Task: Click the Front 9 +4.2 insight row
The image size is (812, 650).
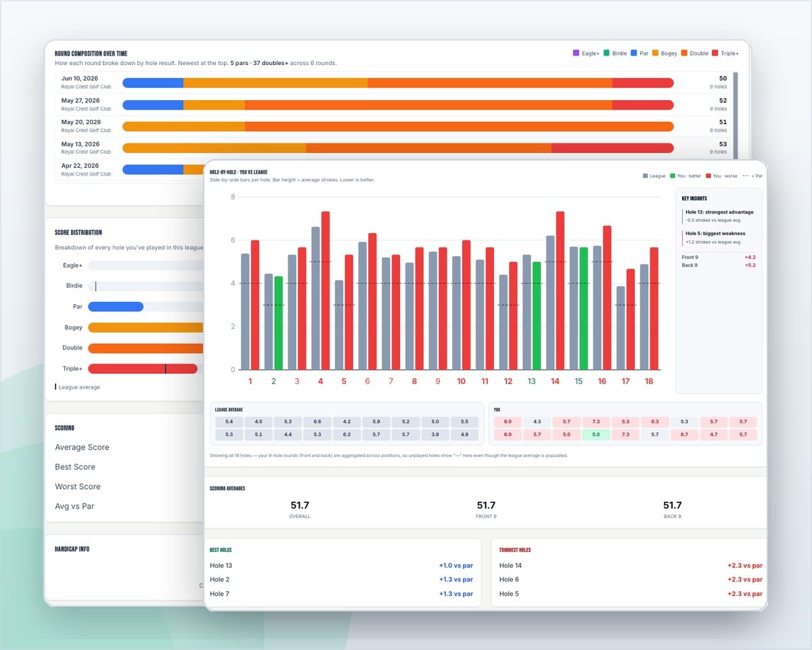Action: click(719, 257)
